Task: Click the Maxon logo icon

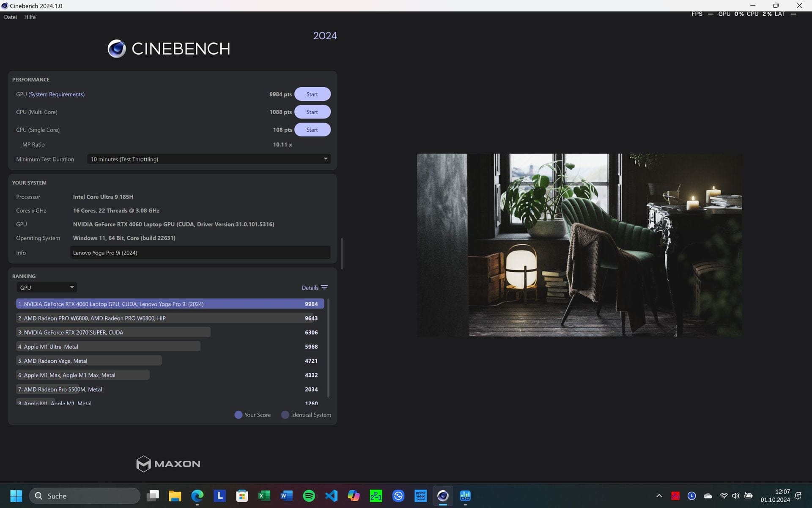Action: click(143, 464)
